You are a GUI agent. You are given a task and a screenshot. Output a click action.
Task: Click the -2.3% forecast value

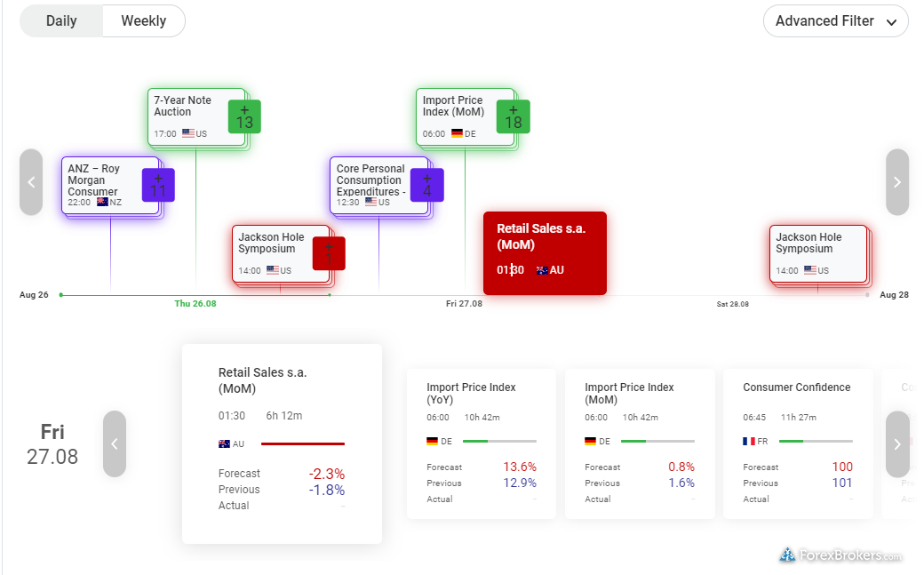326,475
